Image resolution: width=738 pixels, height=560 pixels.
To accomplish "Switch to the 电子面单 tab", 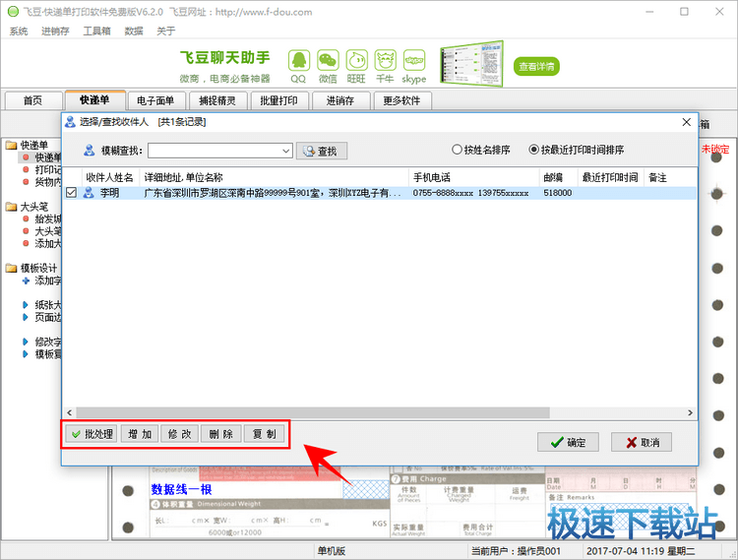I will click(155, 100).
